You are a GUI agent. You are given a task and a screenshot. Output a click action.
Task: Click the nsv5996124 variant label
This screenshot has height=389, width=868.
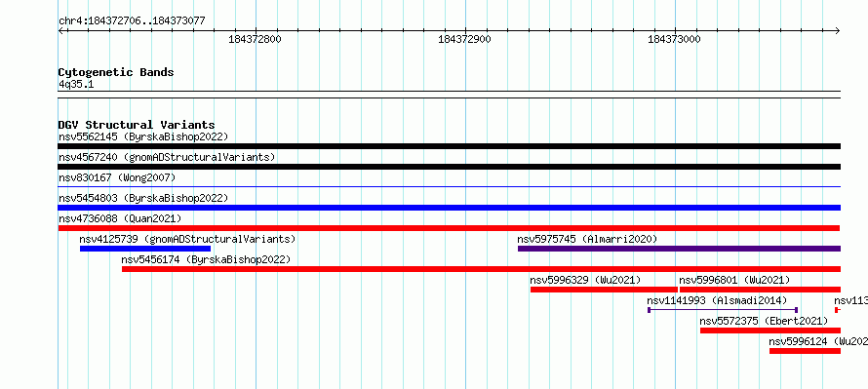point(818,341)
